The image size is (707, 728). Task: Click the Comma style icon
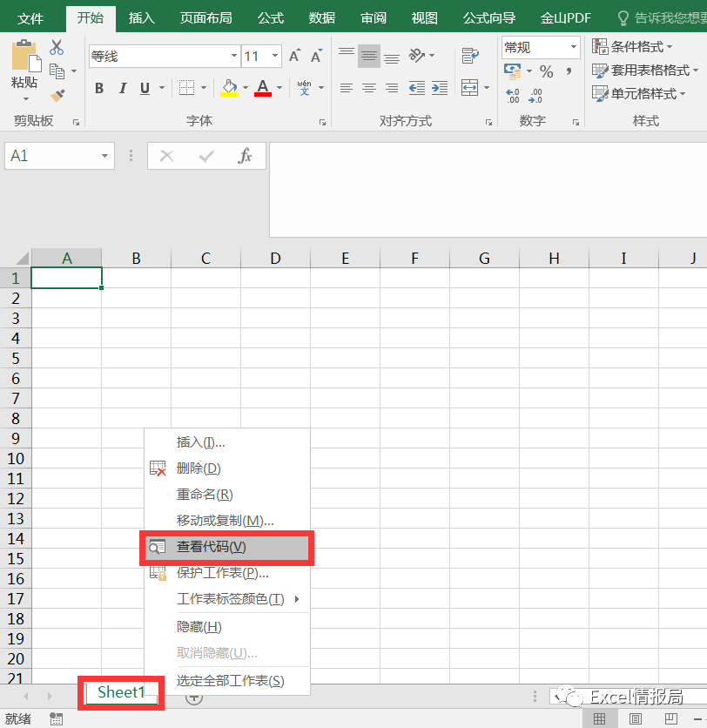click(569, 71)
